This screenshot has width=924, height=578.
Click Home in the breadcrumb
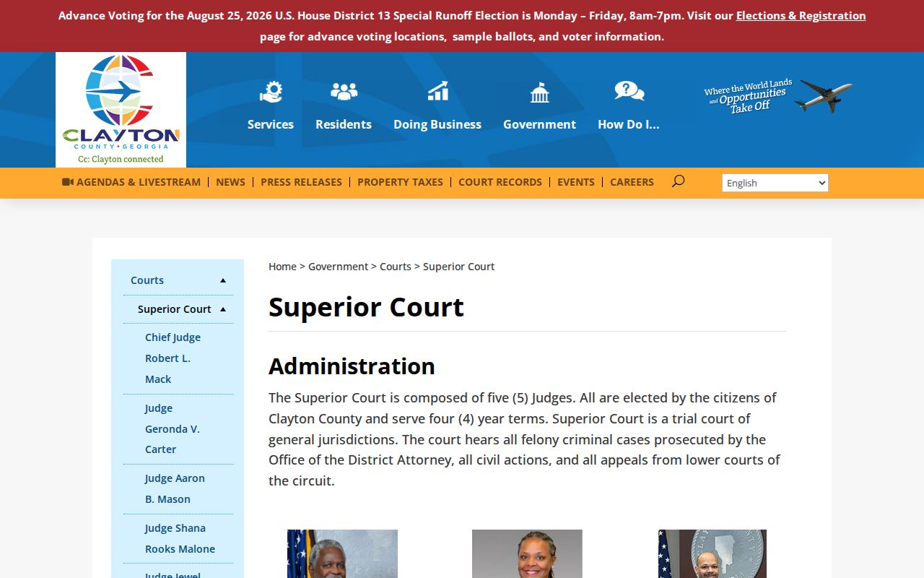(x=282, y=267)
